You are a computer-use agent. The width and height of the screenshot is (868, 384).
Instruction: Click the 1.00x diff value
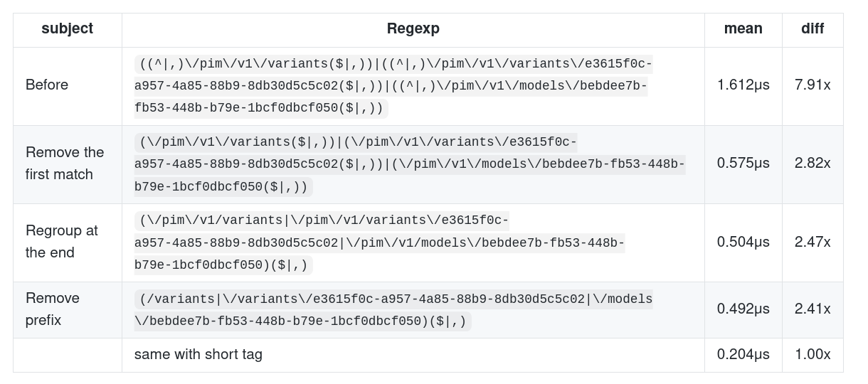pyautogui.click(x=813, y=354)
